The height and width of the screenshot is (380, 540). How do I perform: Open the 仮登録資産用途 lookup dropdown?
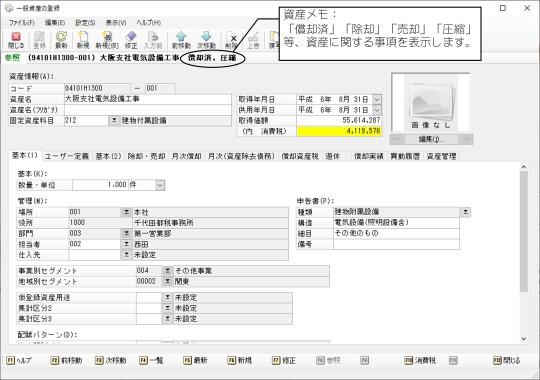(167, 297)
